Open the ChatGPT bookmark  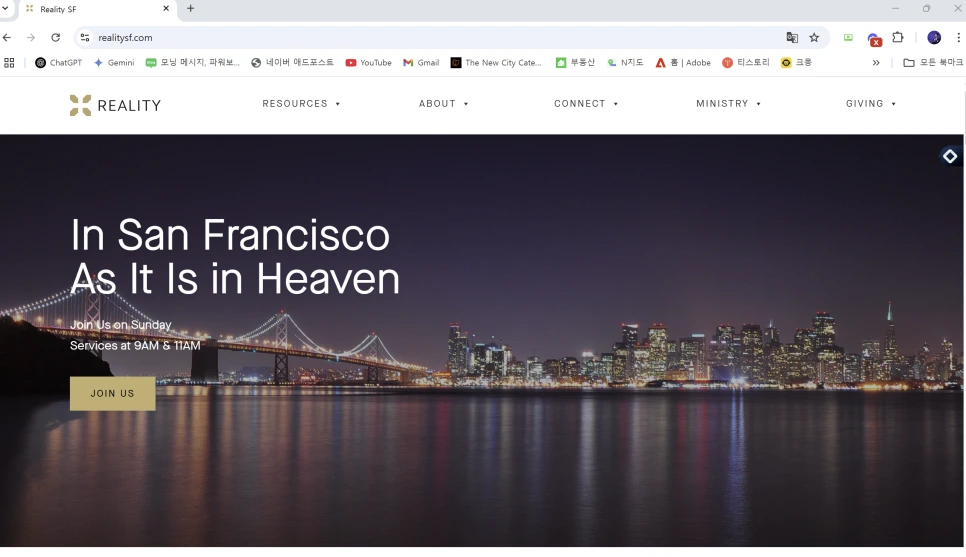coord(59,63)
